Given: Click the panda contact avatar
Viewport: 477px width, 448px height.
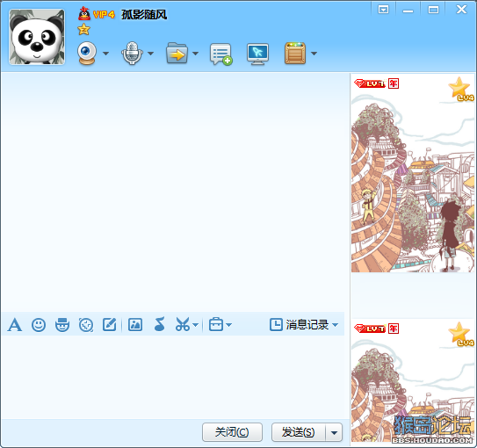Looking at the screenshot, I should pyautogui.click(x=37, y=37).
